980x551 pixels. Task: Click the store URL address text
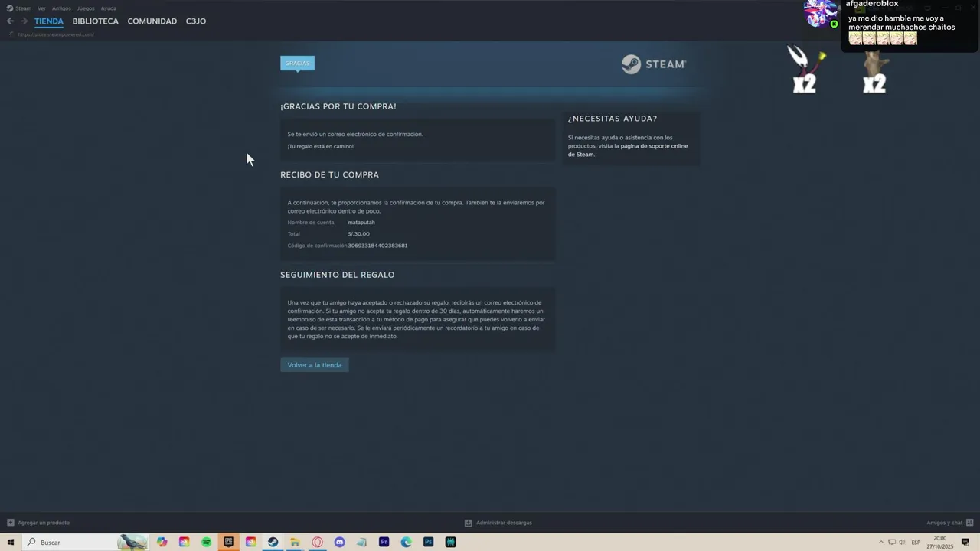click(x=56, y=34)
